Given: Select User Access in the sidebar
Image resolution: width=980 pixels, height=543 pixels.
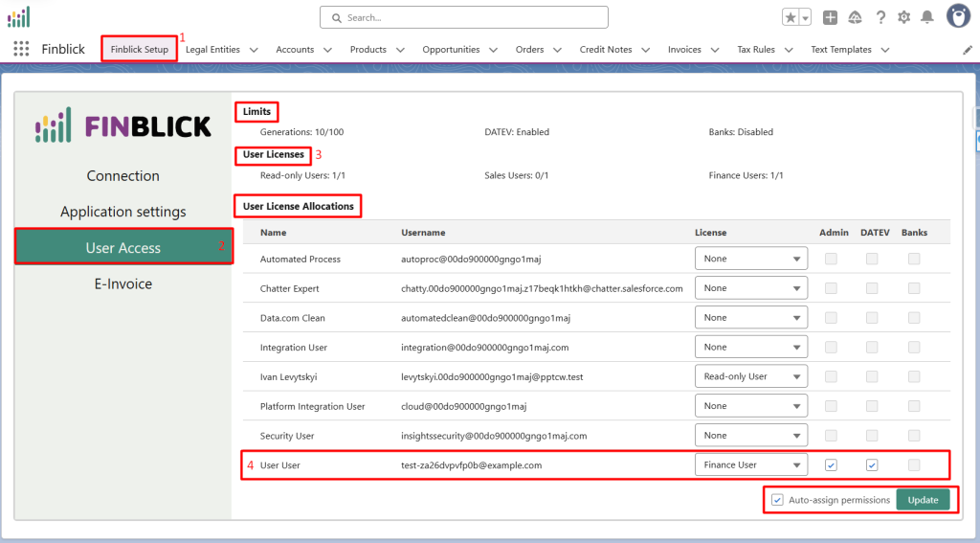Looking at the screenshot, I should coord(123,248).
